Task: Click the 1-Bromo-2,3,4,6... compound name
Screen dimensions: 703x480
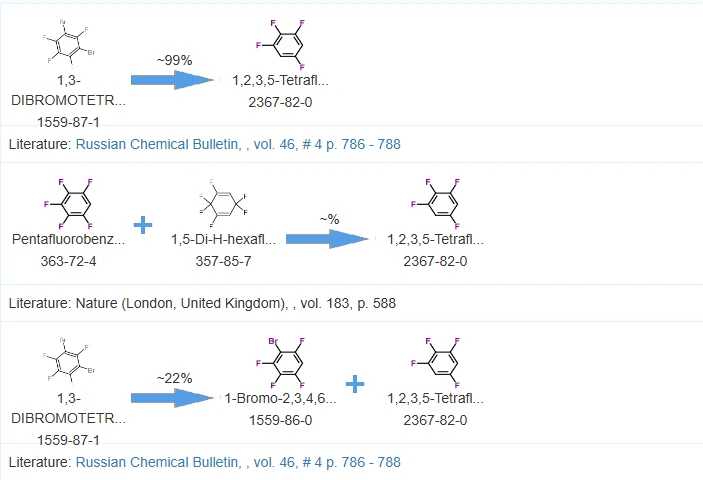Action: (x=281, y=398)
